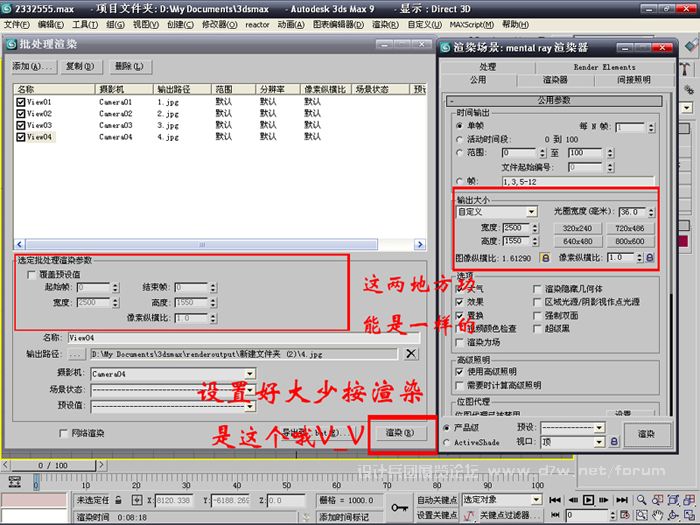Viewport: 700px width, 525px height.
Task: Click the go-to-end playback button
Action: 621,500
